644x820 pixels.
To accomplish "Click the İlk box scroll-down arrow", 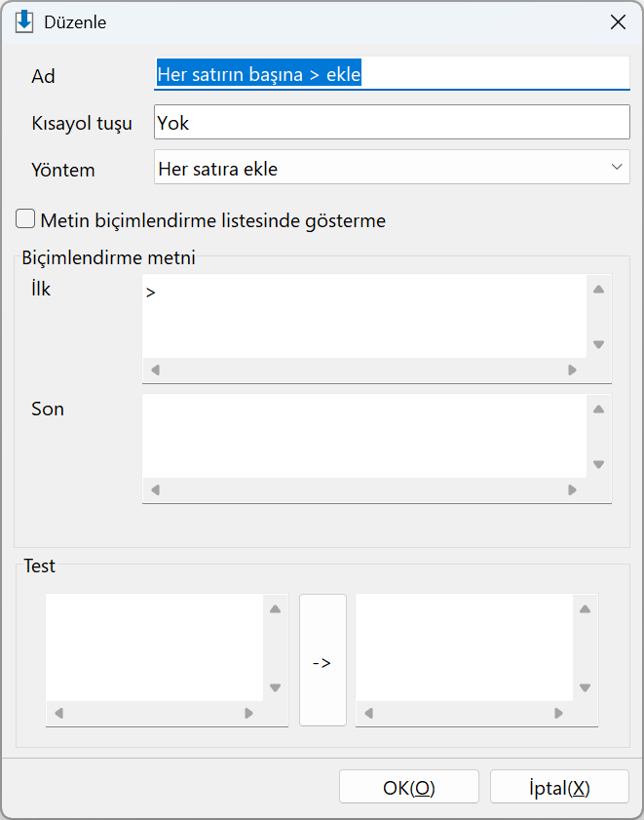I will 598,344.
